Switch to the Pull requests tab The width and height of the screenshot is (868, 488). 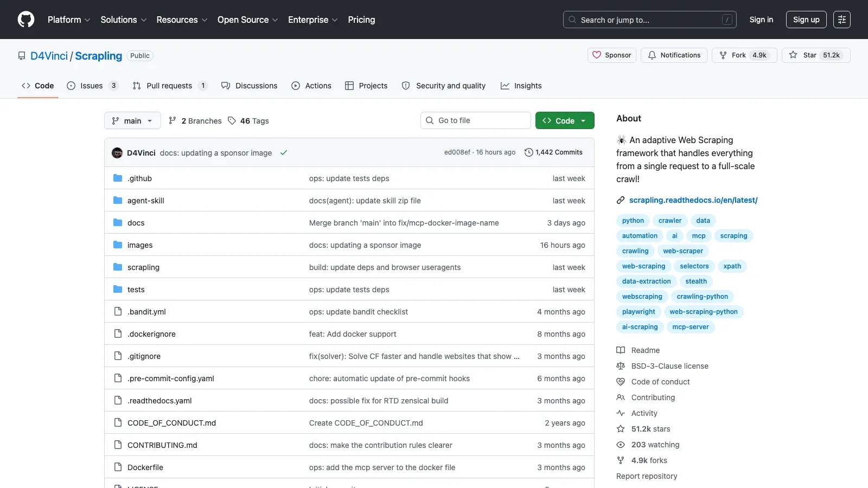pos(170,86)
